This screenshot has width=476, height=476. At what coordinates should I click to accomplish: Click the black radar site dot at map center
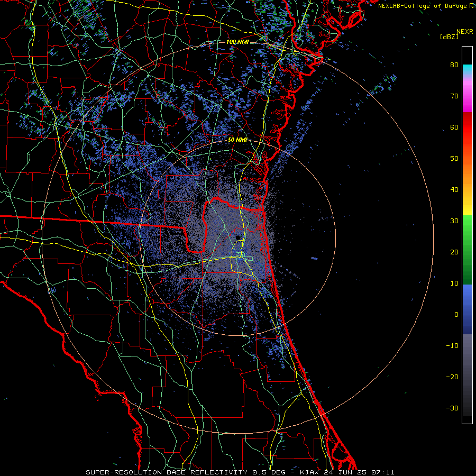pyautogui.click(x=238, y=237)
